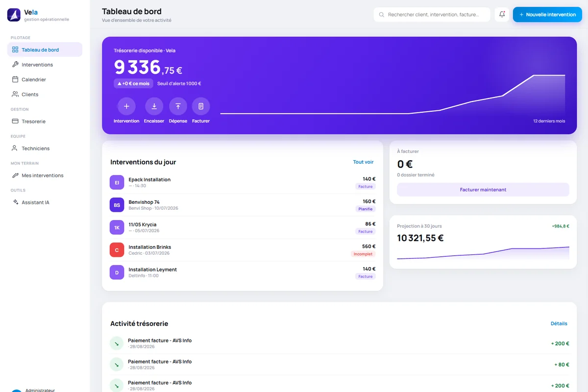Click the 9 336,75 € treasury balance
Image resolution: width=588 pixels, height=392 pixels.
pos(148,67)
